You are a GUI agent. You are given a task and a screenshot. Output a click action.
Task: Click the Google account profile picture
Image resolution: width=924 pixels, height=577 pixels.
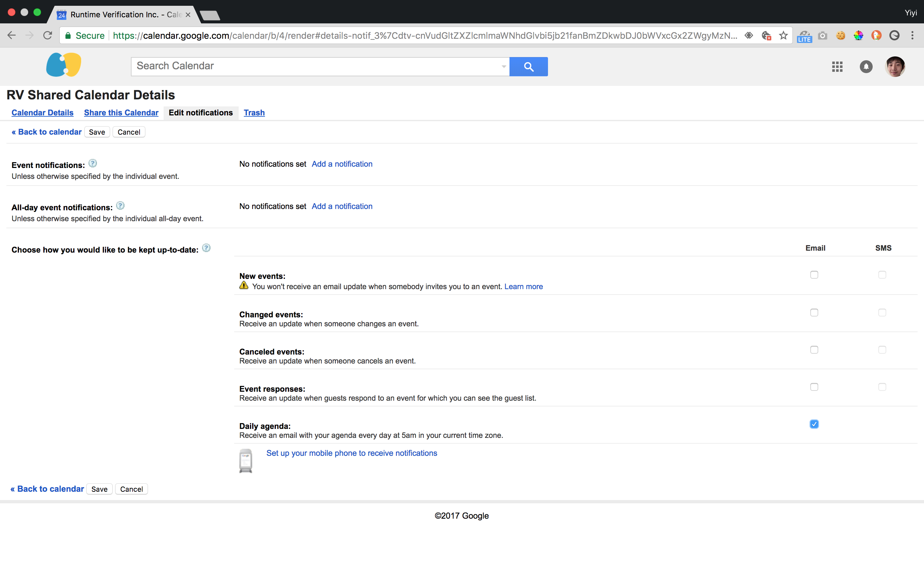894,67
